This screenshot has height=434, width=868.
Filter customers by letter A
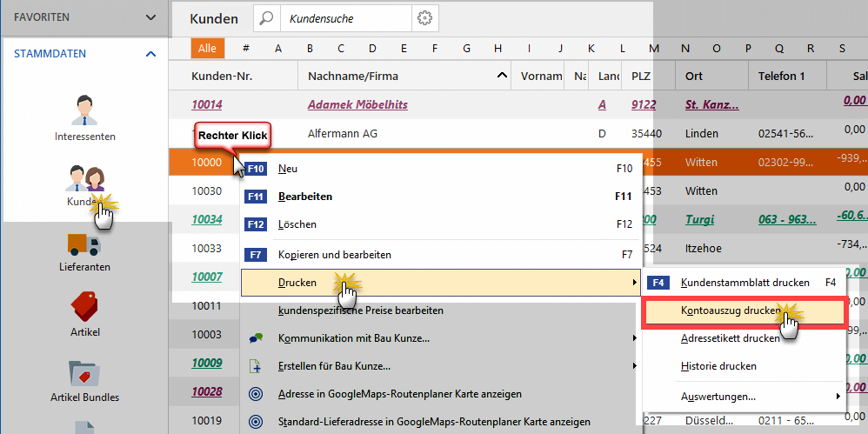coord(278,48)
